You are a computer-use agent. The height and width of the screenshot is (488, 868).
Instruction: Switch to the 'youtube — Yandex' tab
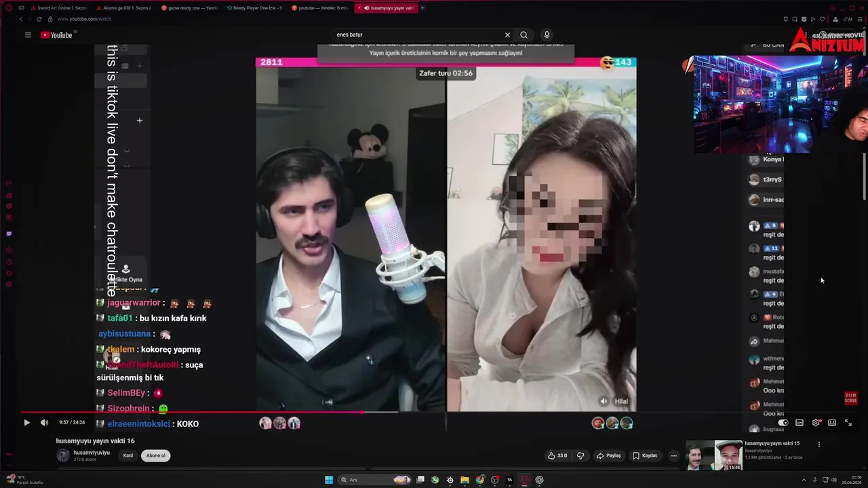coord(319,8)
